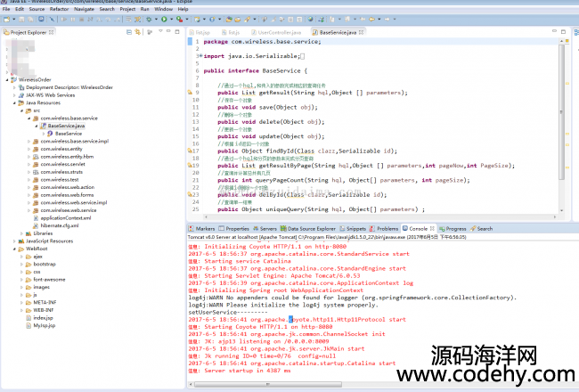Click the Open Task folder toolbar icon

238,20
